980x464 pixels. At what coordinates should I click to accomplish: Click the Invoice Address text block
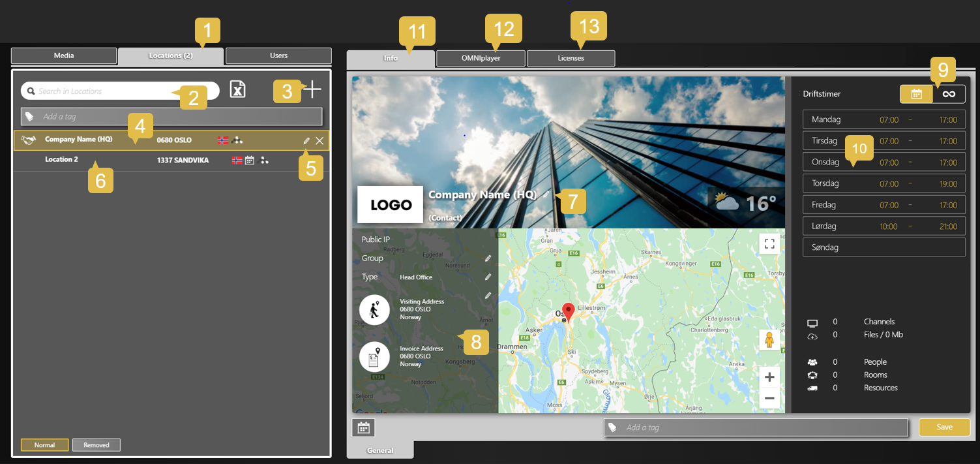tap(421, 356)
